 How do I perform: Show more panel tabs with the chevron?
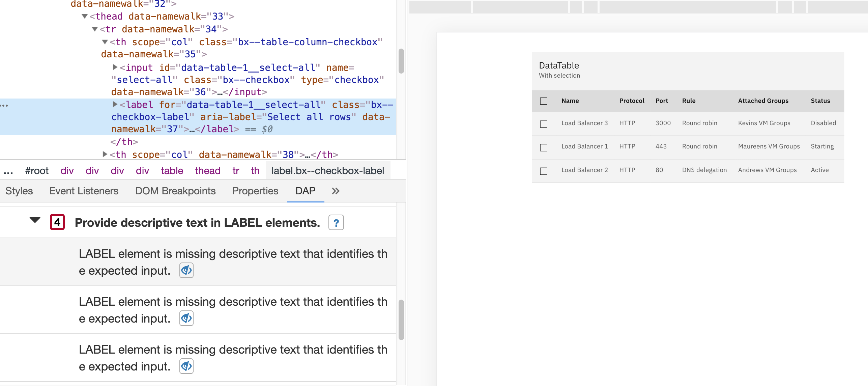[x=335, y=191]
